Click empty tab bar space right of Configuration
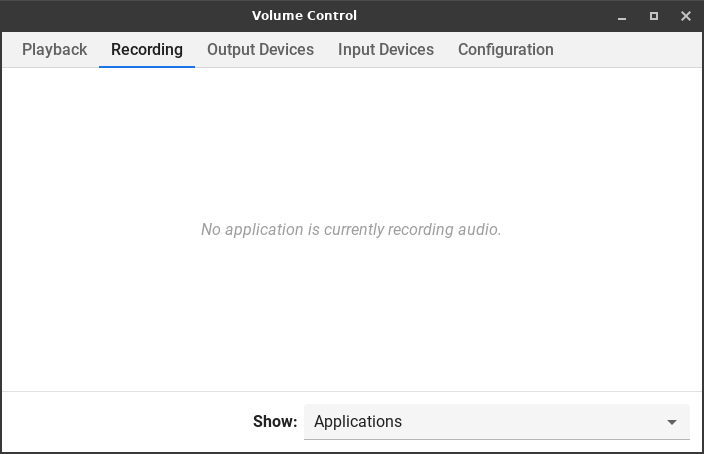Viewport: 704px width, 454px height. click(630, 49)
